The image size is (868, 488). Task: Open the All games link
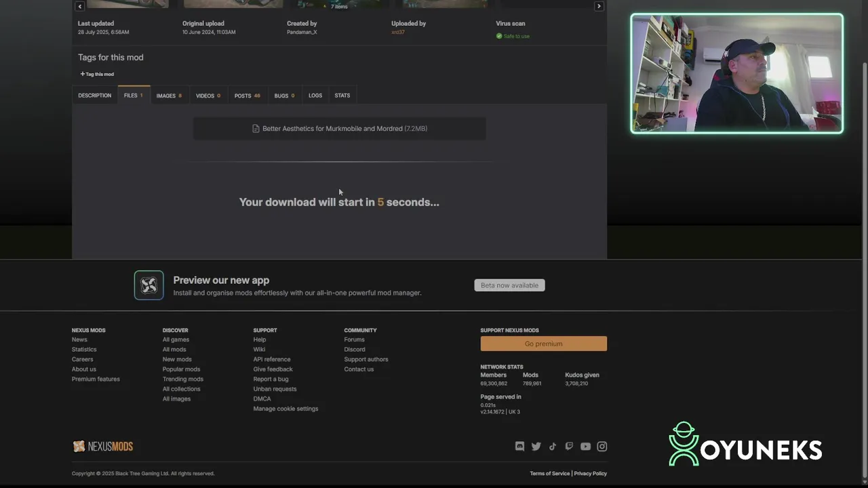coord(176,340)
